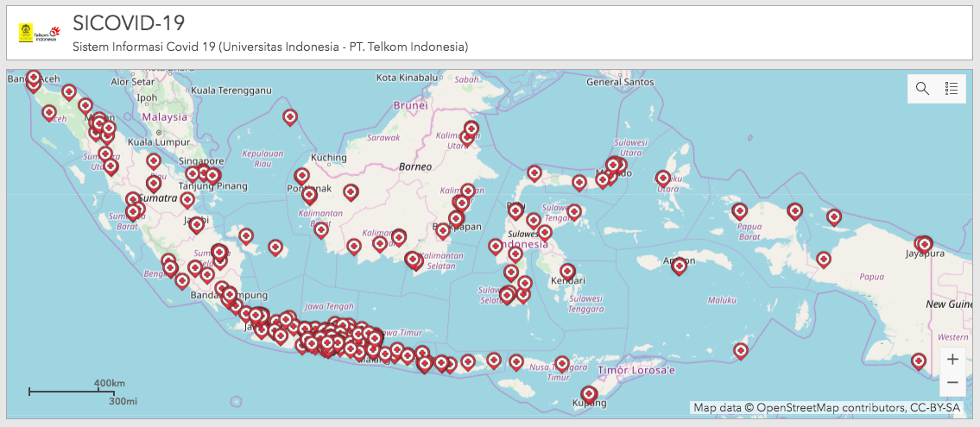The height and width of the screenshot is (427, 980).
Task: Open the map search magnifier tool
Action: pos(922,88)
